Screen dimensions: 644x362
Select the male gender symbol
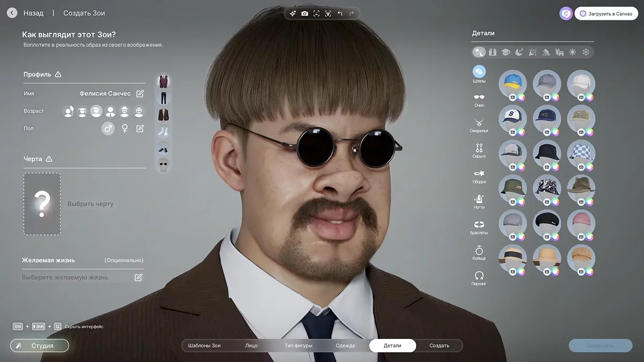[108, 129]
